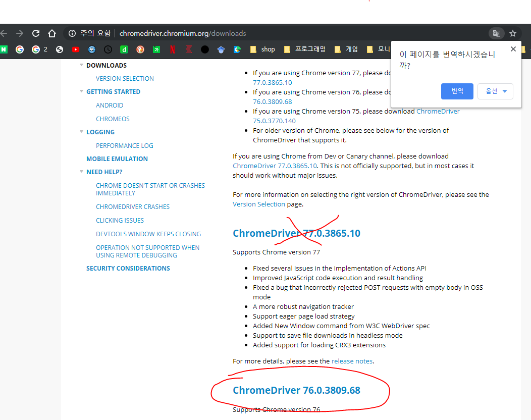Click the ChromeDriver 76.0.3809.68 heading
531x420 pixels.
[x=296, y=390]
